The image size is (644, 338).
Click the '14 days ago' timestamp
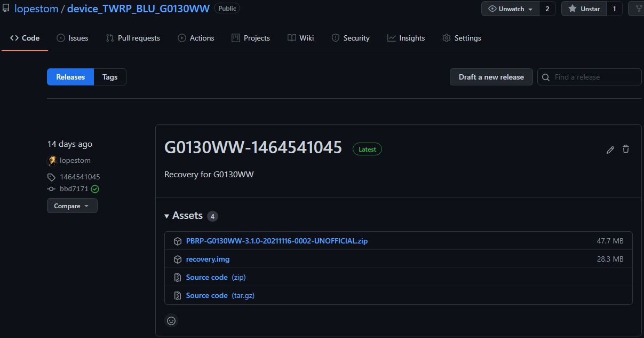(x=69, y=144)
